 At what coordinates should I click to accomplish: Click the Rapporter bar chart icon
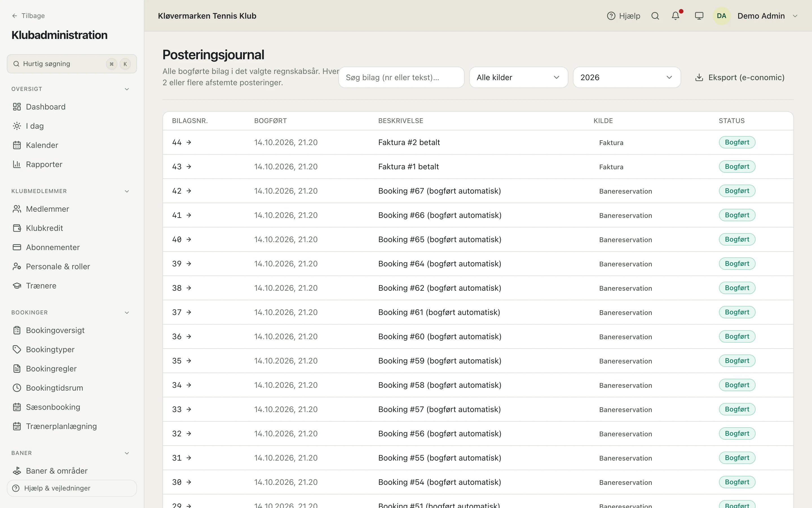[17, 164]
